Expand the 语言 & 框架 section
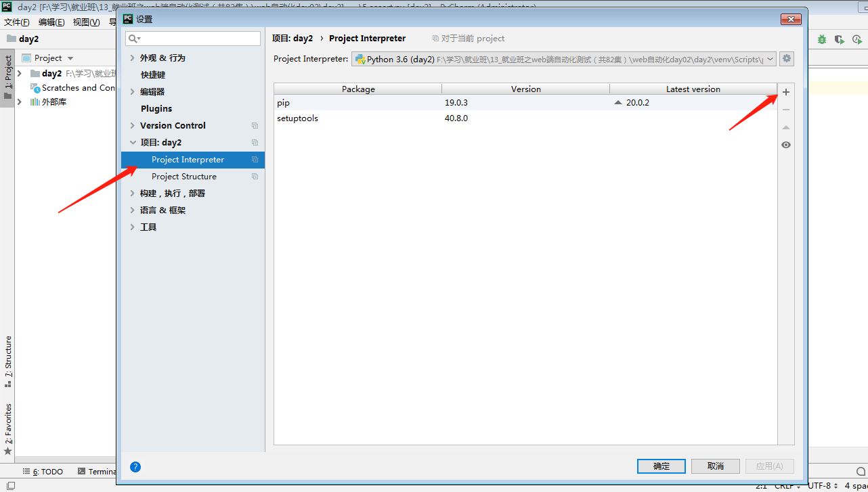The height and width of the screenshot is (492, 868). [x=133, y=210]
